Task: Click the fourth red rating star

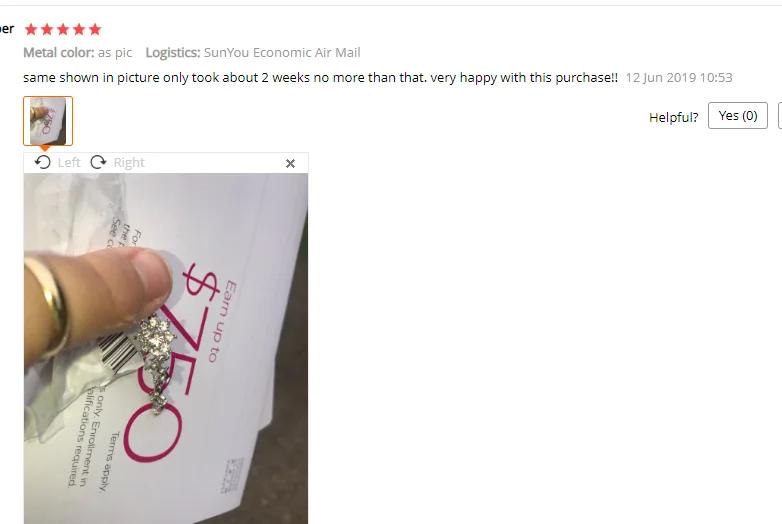Action: [79, 29]
